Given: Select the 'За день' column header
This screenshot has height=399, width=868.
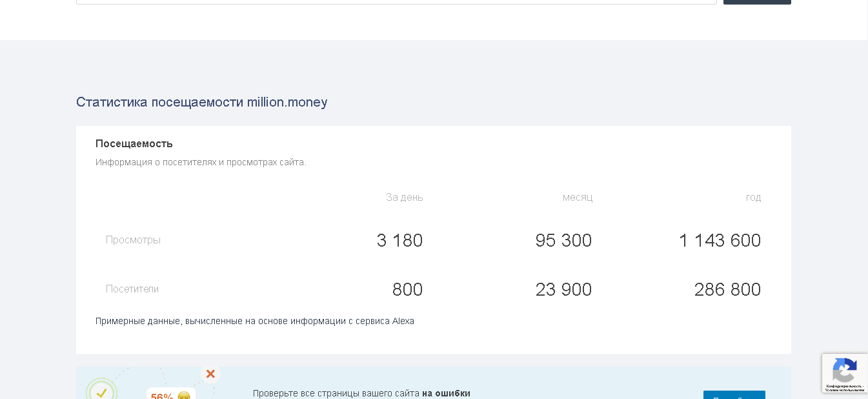Looking at the screenshot, I should click(404, 197).
